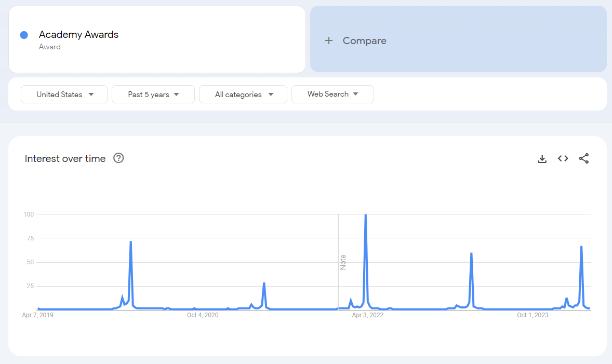Select the peak spike at 100
The height and width of the screenshot is (364, 612).
tap(365, 214)
